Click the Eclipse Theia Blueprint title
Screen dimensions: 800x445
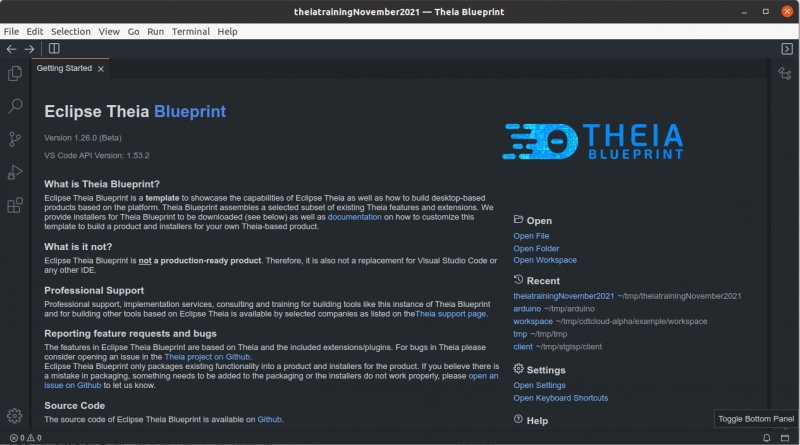[x=135, y=111]
